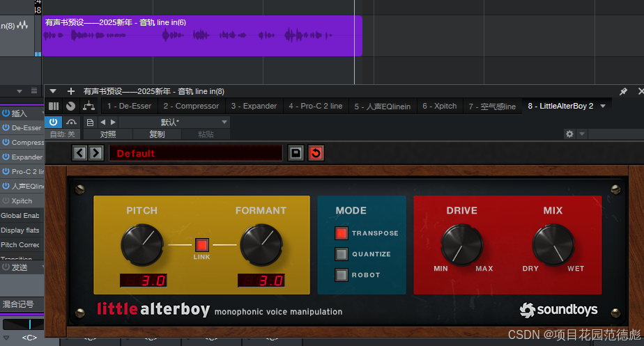
Task: Switch to the 4 - Pro-C 2 line tab
Action: click(316, 106)
